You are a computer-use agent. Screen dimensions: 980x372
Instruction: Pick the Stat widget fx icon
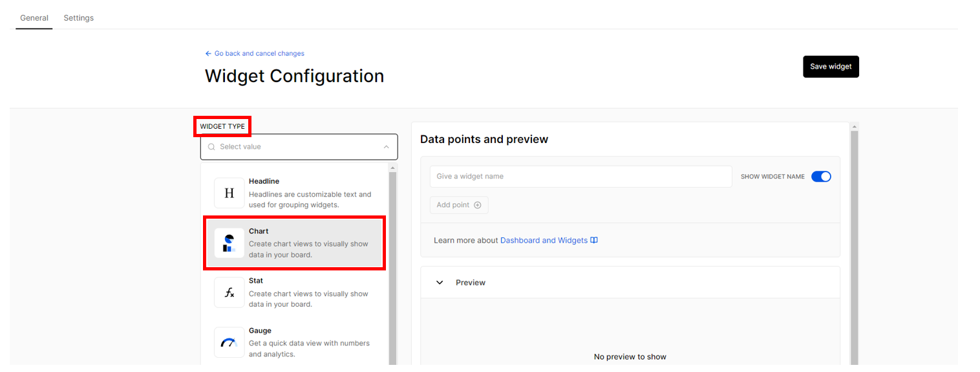[x=229, y=292]
